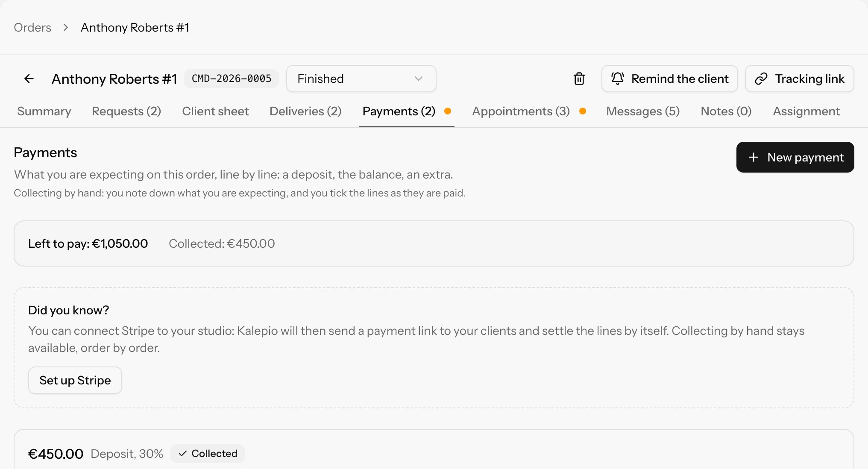This screenshot has width=868, height=469.
Task: Open the Deliveries (2) tab
Action: click(305, 111)
